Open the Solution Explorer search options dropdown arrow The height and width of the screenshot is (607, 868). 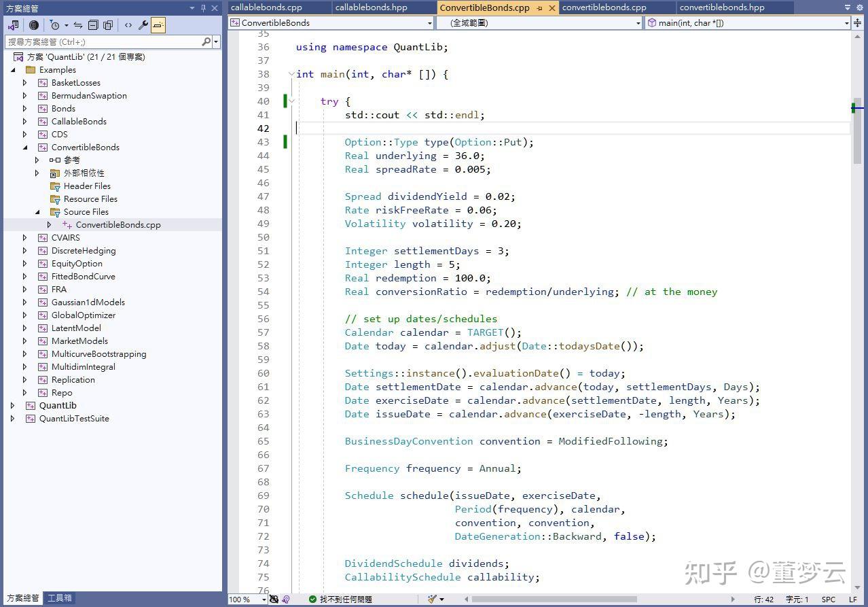pos(216,41)
